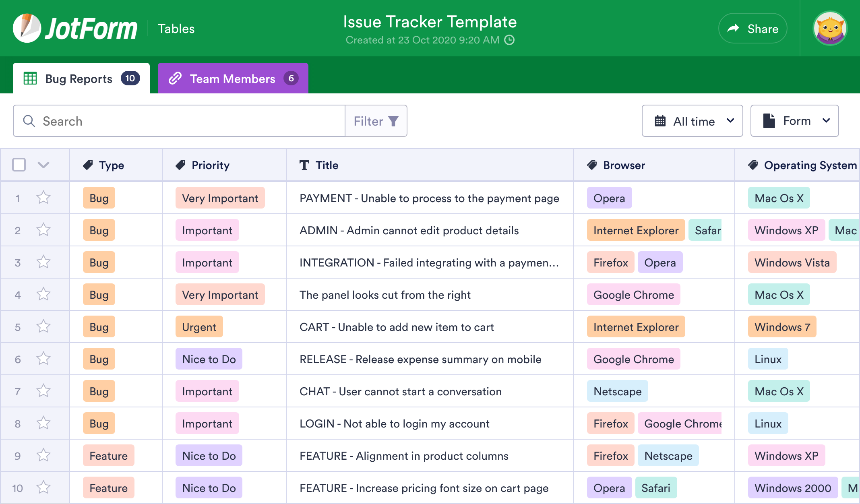Star the CART unable to add item row
Screen dimensions: 860x504
(x=43, y=326)
